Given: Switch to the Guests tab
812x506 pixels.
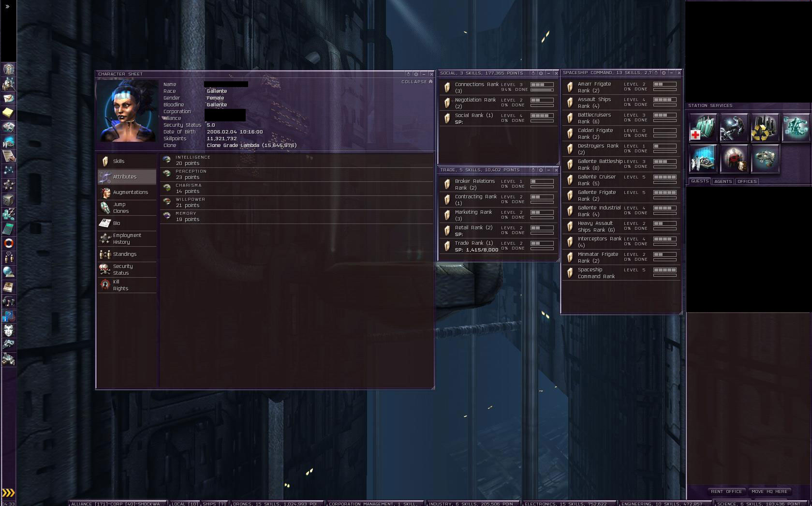Looking at the screenshot, I should (x=700, y=181).
